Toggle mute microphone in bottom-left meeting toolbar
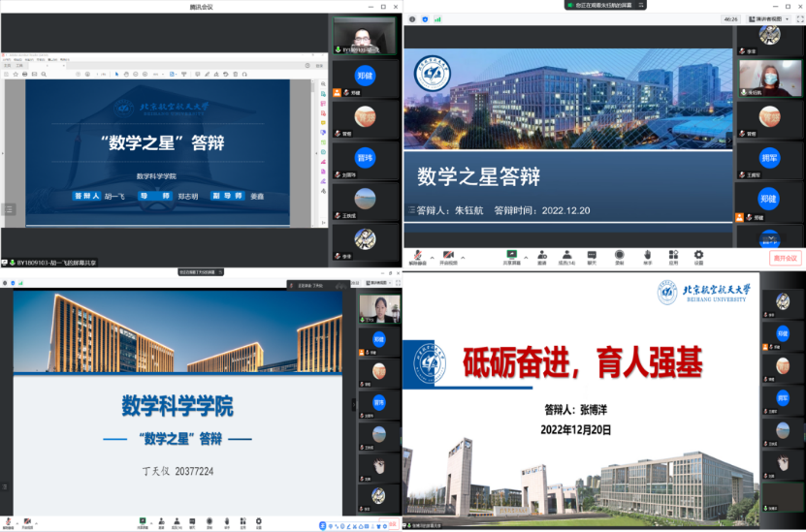Viewport: 806px width, 532px height. (x=8, y=522)
